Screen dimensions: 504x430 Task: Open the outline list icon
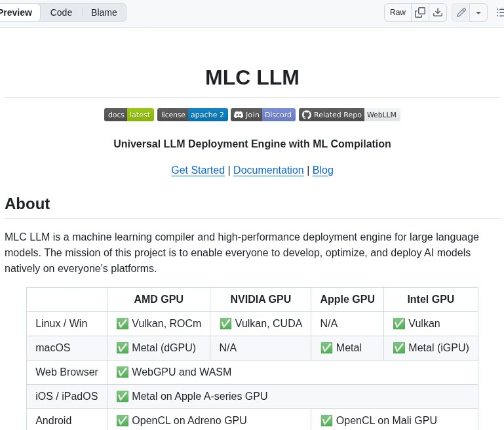click(x=499, y=12)
